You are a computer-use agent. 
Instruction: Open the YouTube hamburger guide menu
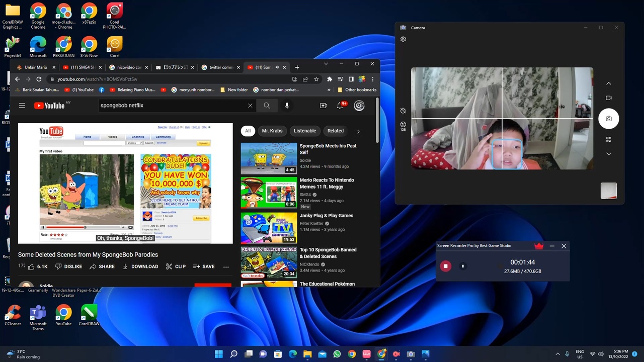point(22,106)
